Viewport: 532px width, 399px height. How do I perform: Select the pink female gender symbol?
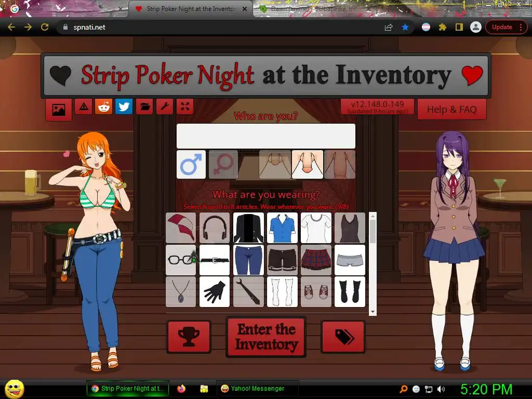pos(223,165)
